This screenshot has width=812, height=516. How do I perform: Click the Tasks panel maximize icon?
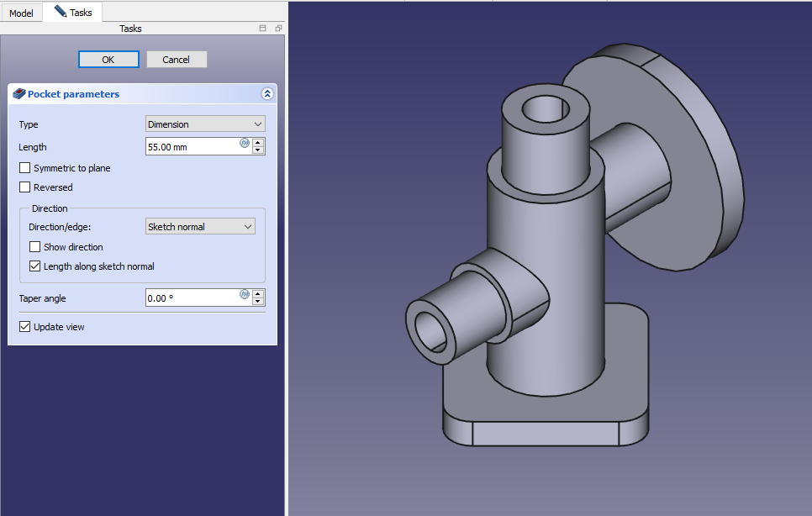(263, 29)
